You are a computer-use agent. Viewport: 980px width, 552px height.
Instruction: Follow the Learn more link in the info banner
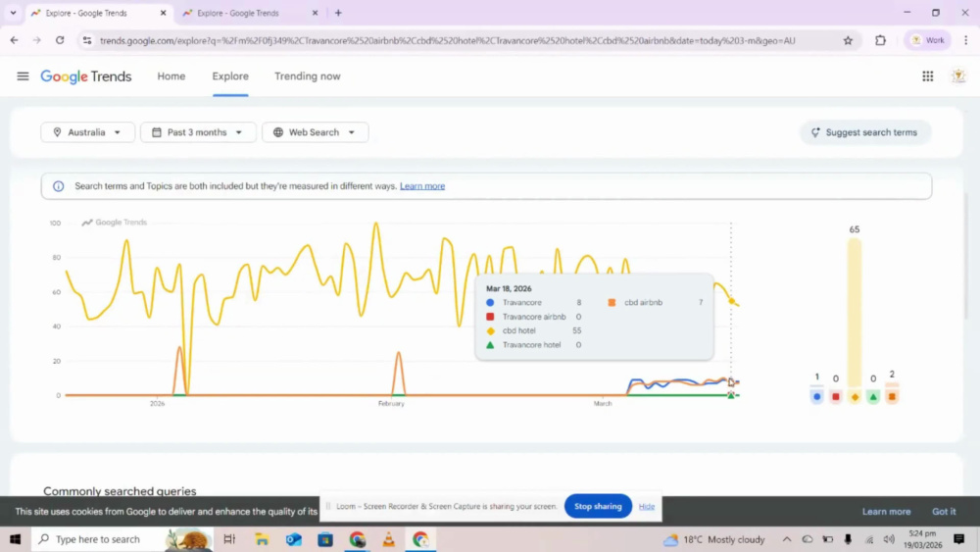(x=422, y=186)
